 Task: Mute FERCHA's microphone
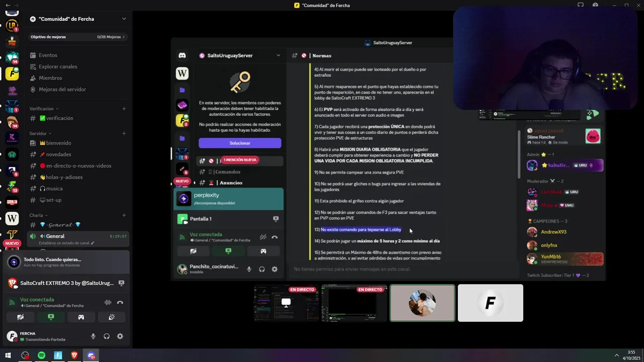[x=93, y=336]
